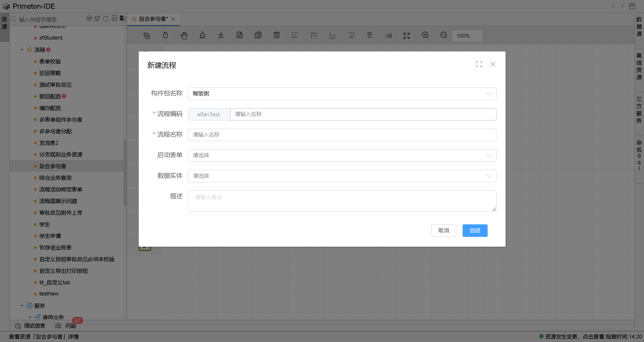Click the fullscreen icon in the dialog header
Viewport: 644px width, 342px height.
coord(479,64)
